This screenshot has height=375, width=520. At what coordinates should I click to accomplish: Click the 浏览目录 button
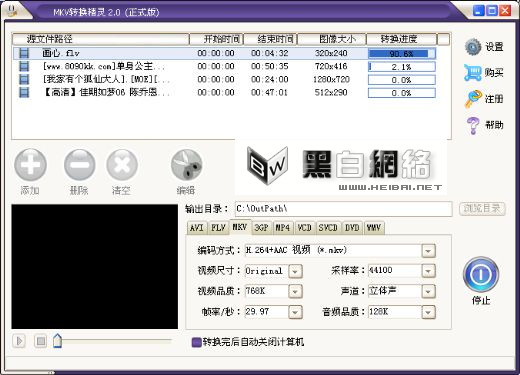[x=482, y=209]
